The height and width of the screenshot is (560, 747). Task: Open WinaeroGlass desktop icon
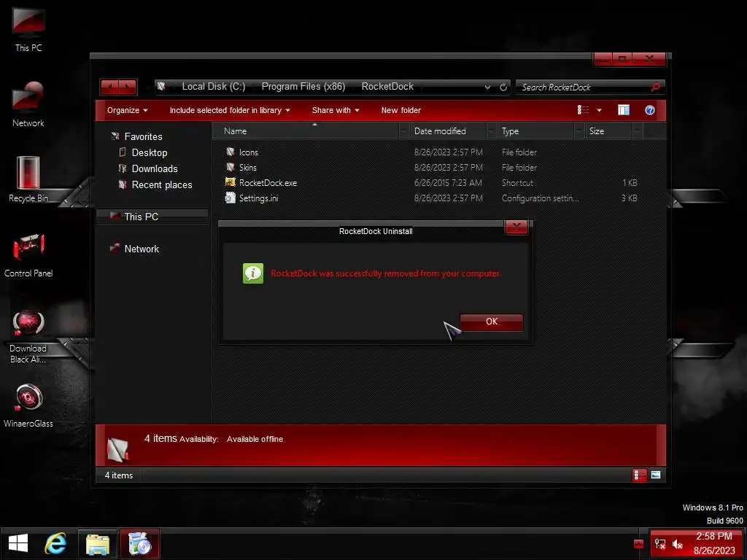(28, 405)
